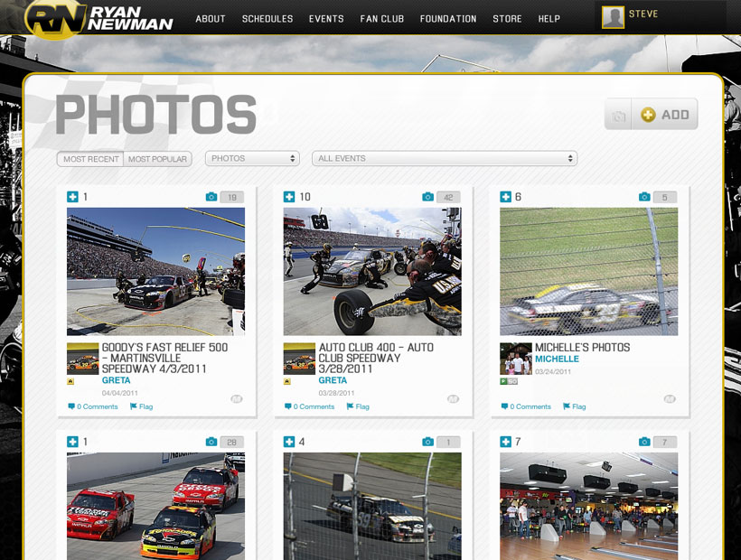
Task: Click the round badge icon on Michelle's card
Action: tap(670, 399)
